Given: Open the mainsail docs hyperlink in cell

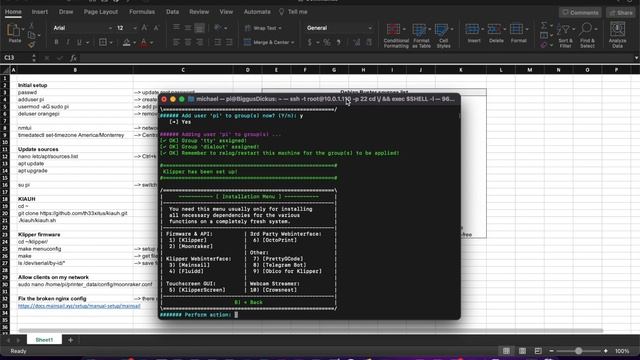Looking at the screenshot, I should [79, 306].
